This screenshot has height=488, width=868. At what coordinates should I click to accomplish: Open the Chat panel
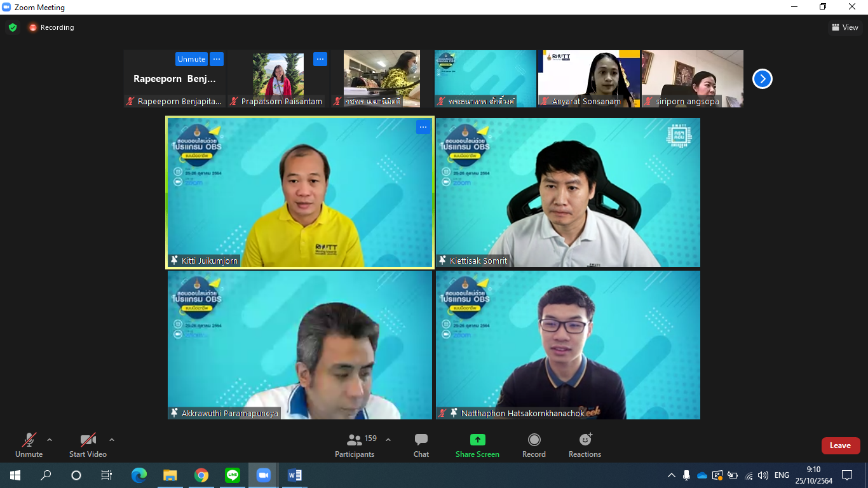pyautogui.click(x=421, y=445)
